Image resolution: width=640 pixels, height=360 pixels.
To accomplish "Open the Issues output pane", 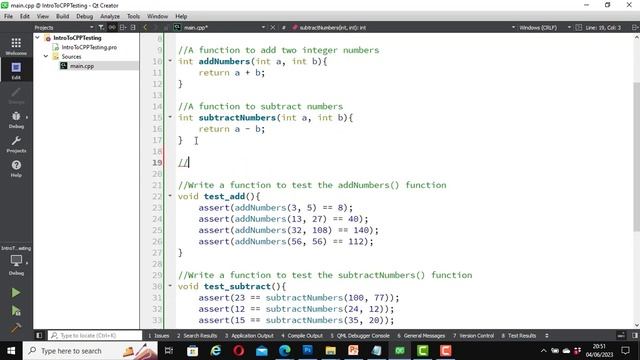I will [158, 336].
